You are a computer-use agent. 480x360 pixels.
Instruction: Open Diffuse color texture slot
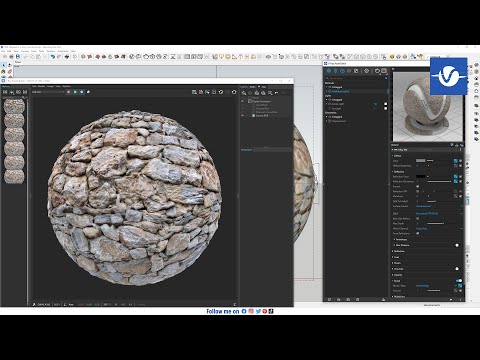click(x=456, y=161)
